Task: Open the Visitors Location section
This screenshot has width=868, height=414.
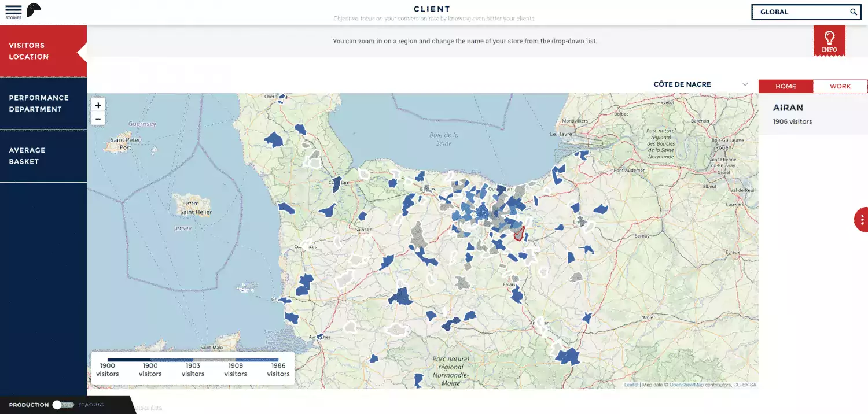Action: [x=43, y=51]
